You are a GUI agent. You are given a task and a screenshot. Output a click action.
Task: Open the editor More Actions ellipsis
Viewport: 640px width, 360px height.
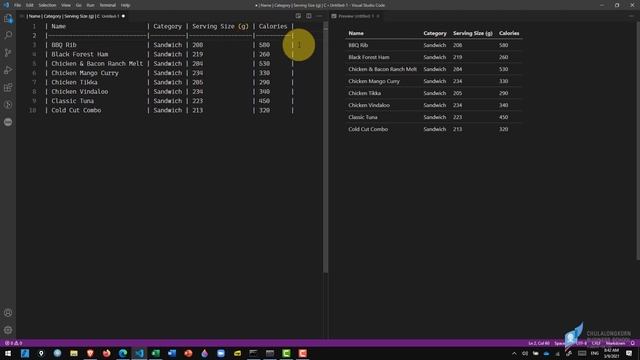(x=319, y=16)
